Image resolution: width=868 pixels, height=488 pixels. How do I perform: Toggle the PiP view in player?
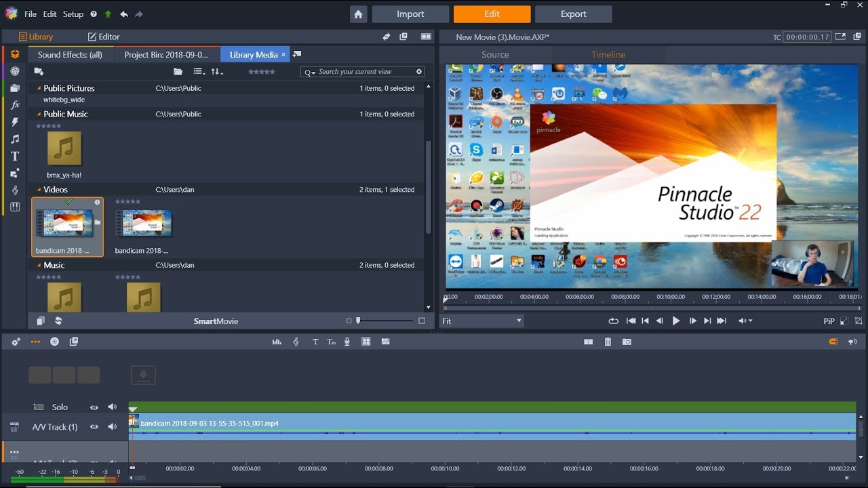(x=829, y=321)
